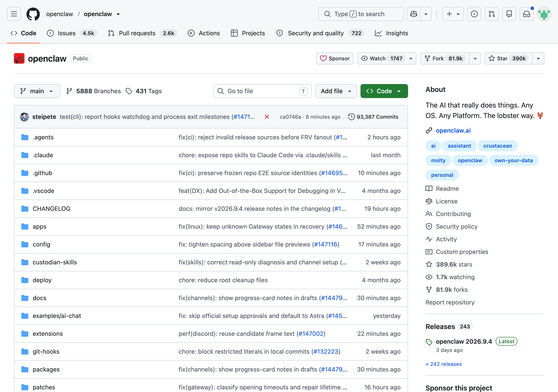
Task: Switch to the Insights tab
Action: [x=391, y=33]
